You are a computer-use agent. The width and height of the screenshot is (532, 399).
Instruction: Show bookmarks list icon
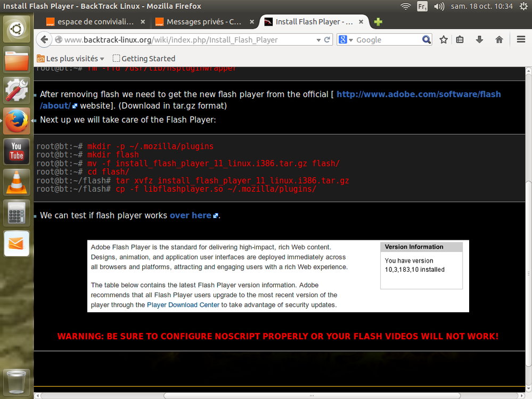pyautogui.click(x=460, y=40)
